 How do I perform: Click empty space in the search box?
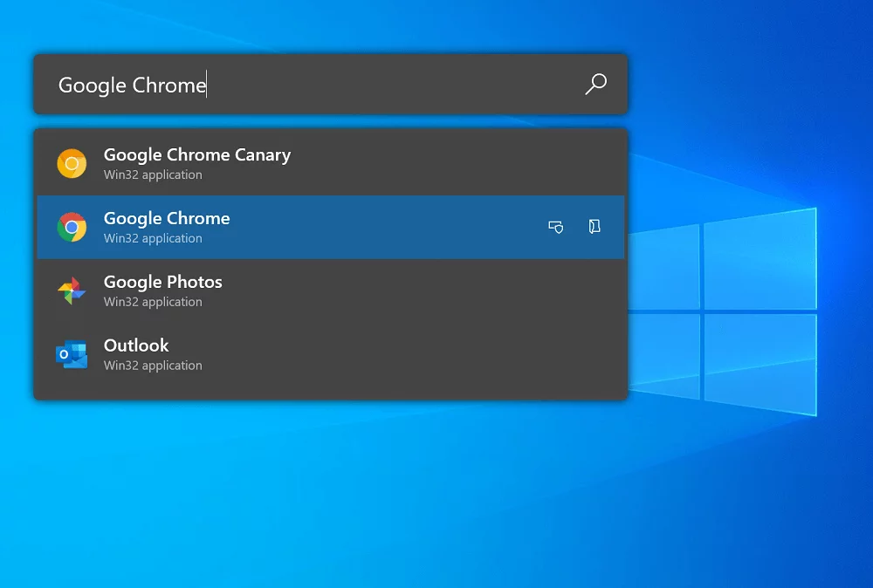(x=393, y=85)
